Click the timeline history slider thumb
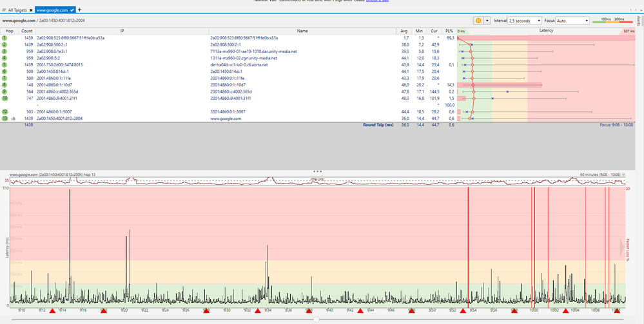This screenshot has width=644, height=324. [x=316, y=319]
